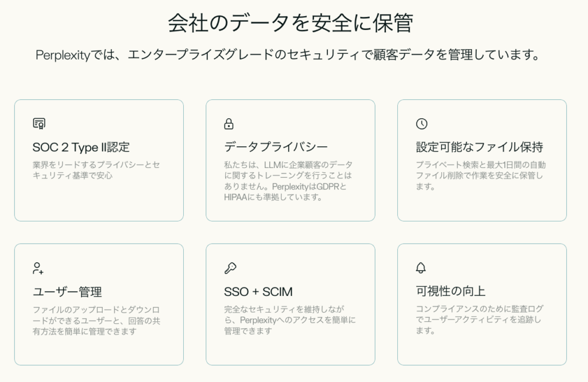This screenshot has height=382, width=588.
Task: Click the key icon above SSO + SCIM
Action: [230, 268]
